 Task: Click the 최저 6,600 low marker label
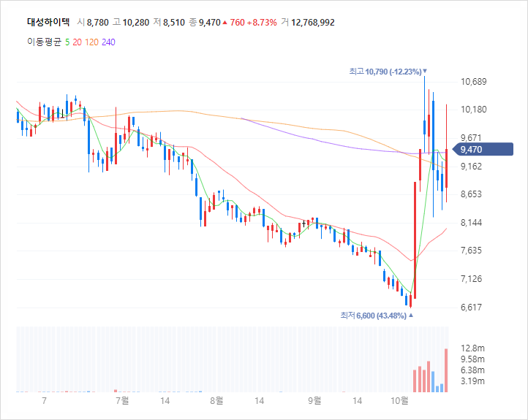coord(377,316)
